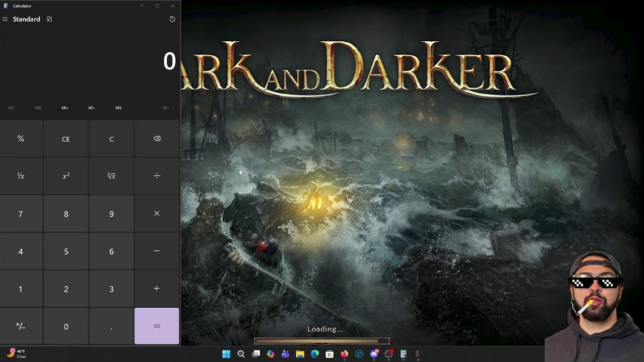
Task: Open the calculator history panel
Action: 172,19
